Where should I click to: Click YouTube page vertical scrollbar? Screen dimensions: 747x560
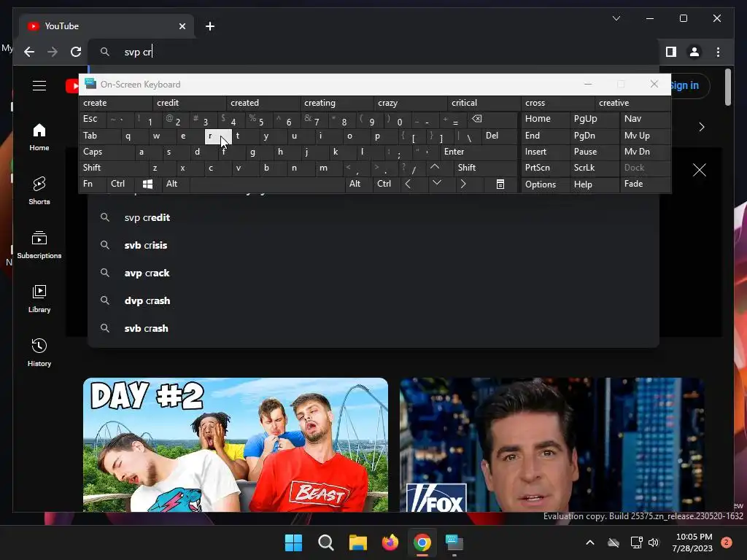click(727, 87)
